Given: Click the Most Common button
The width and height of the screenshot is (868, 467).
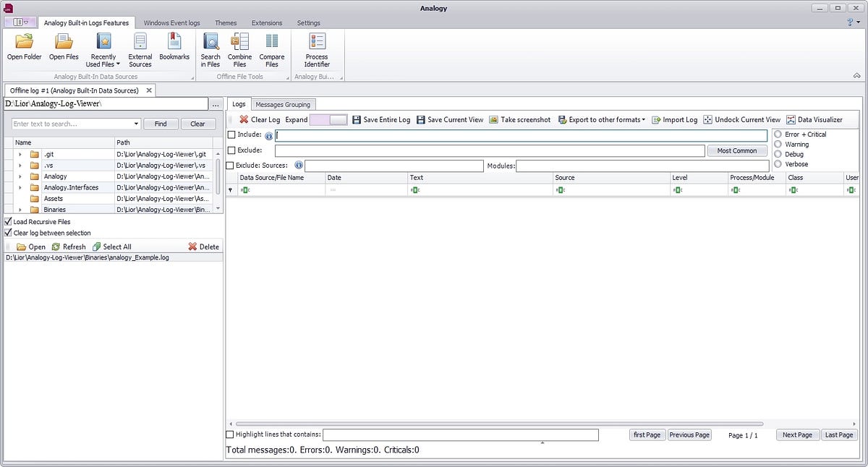Looking at the screenshot, I should [737, 150].
